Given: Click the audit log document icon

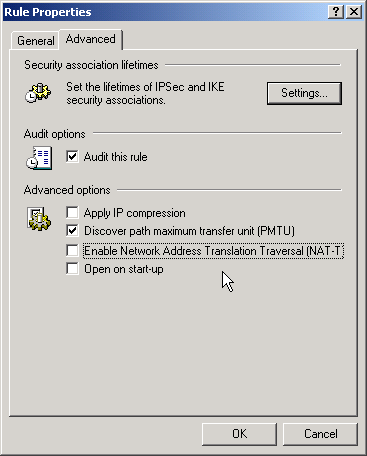Looking at the screenshot, I should pyautogui.click(x=39, y=158).
